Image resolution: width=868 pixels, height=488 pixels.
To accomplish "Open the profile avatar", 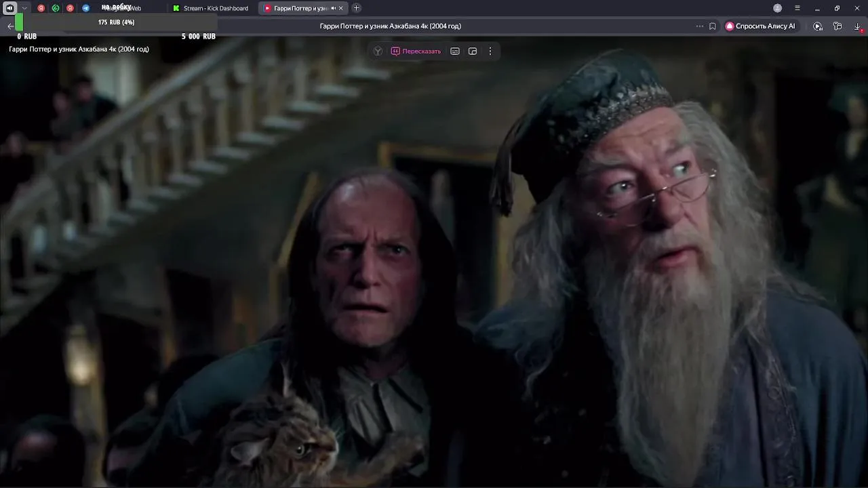I will (x=778, y=8).
